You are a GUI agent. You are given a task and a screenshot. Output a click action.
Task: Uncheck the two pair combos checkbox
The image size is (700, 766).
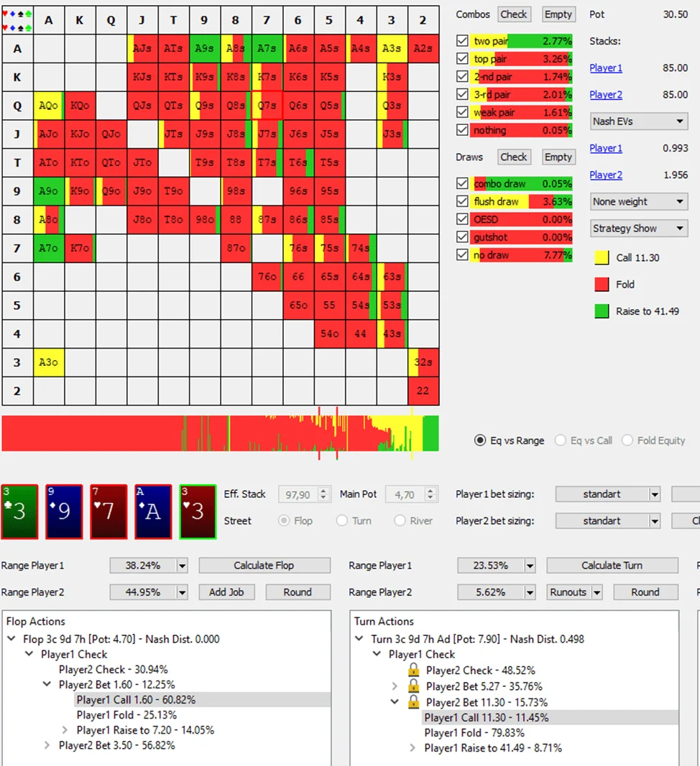pos(463,41)
